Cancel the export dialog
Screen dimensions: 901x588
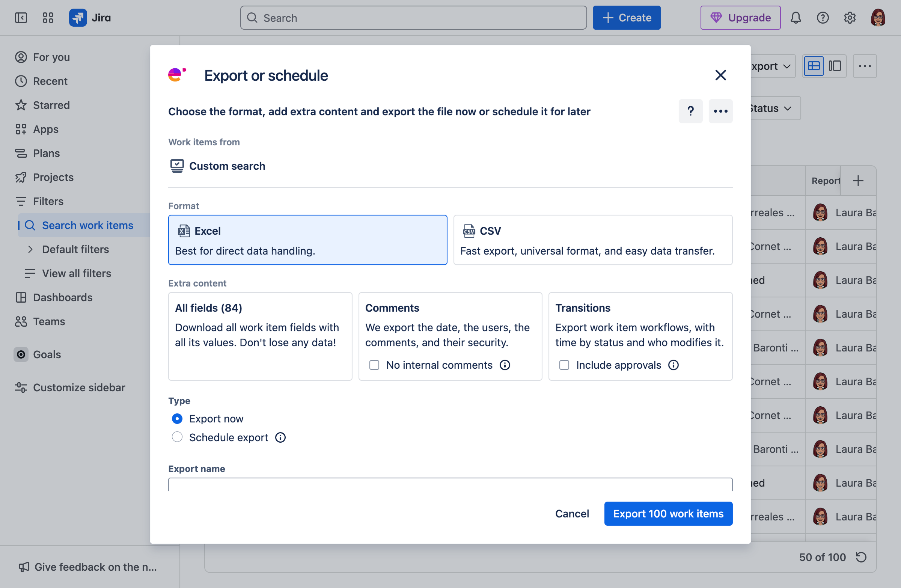(572, 514)
